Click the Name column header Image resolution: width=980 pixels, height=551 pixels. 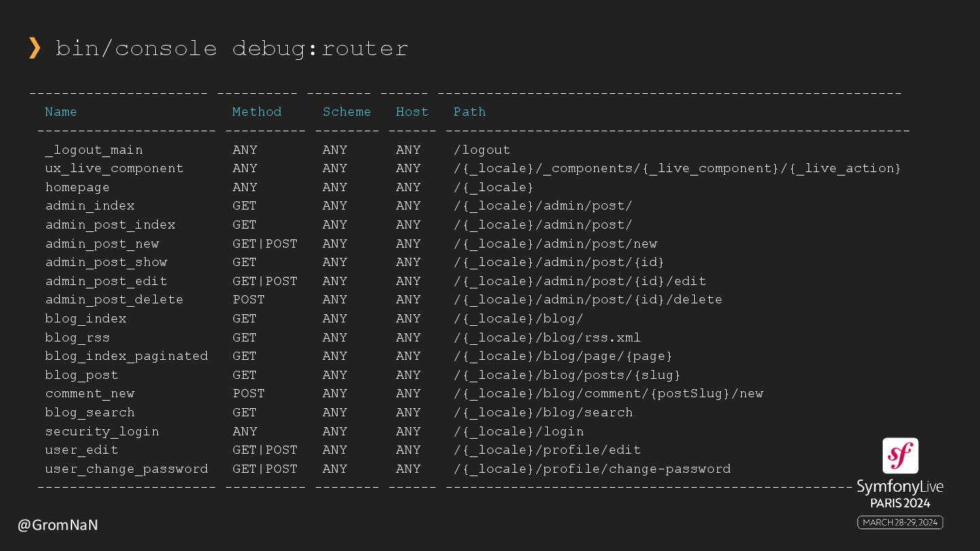click(61, 112)
